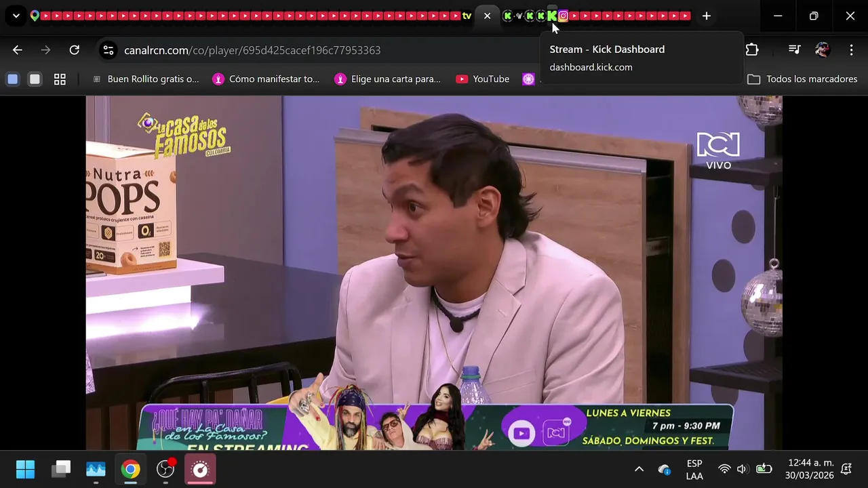Open the Extensions puzzle icon
This screenshot has width=868, height=488.
(x=752, y=50)
